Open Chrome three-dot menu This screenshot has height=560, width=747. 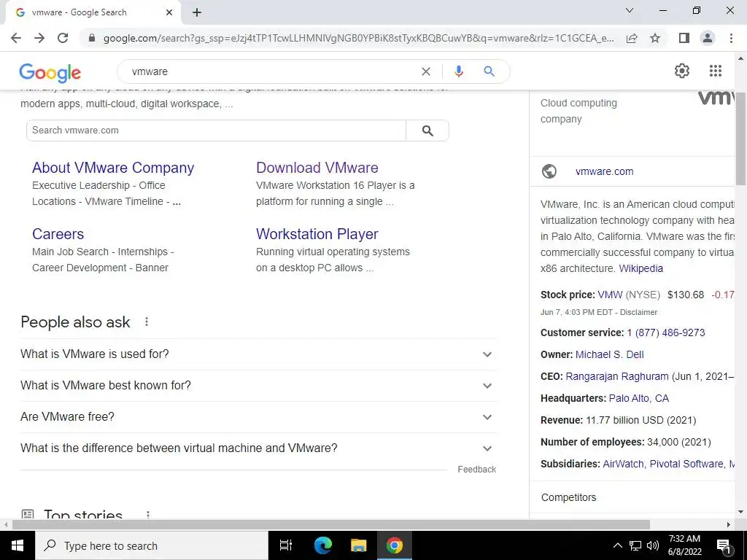731,38
